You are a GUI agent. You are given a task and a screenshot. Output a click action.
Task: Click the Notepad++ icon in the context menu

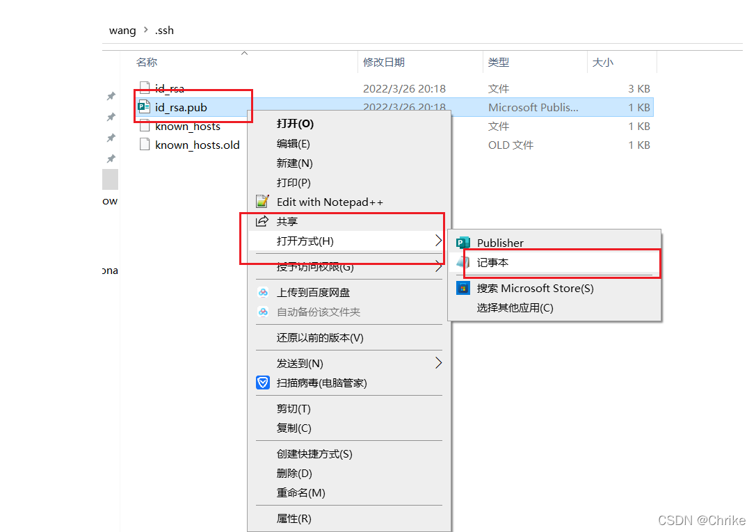point(262,201)
